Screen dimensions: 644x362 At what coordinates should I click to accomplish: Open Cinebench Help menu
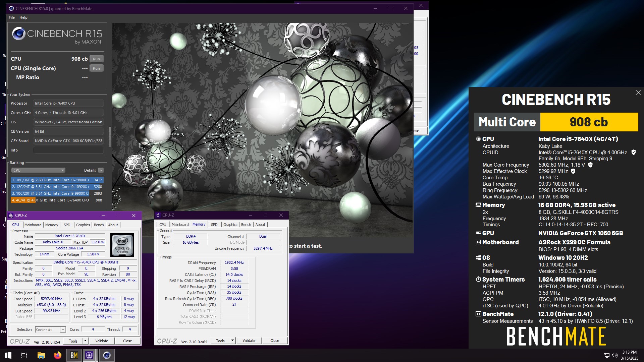[23, 17]
